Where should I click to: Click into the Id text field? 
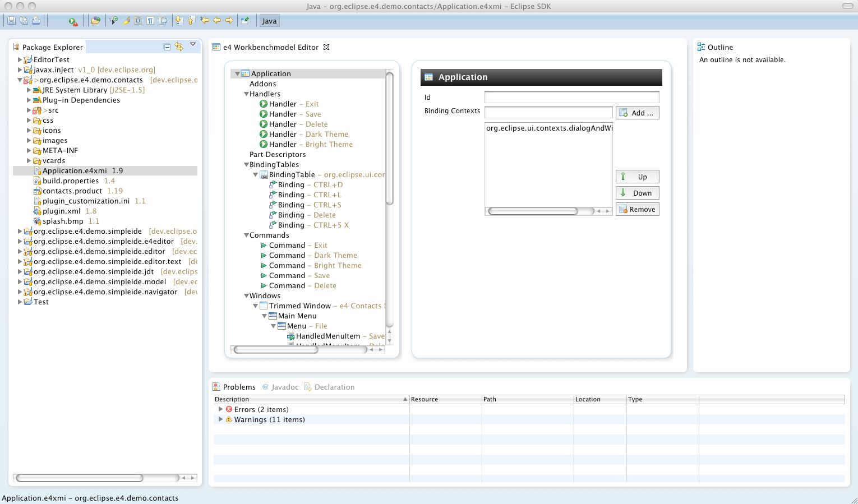pyautogui.click(x=572, y=97)
